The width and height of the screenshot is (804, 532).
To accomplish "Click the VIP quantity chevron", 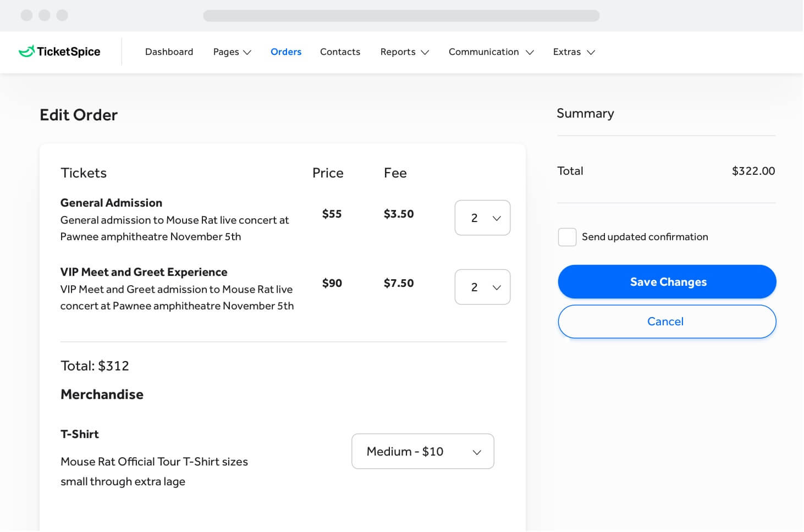I will 497,287.
